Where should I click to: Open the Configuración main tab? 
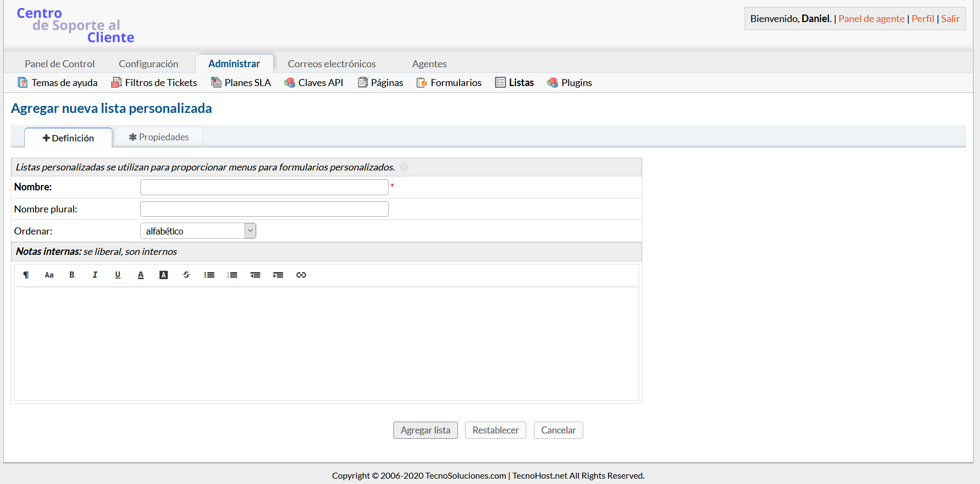[x=148, y=63]
